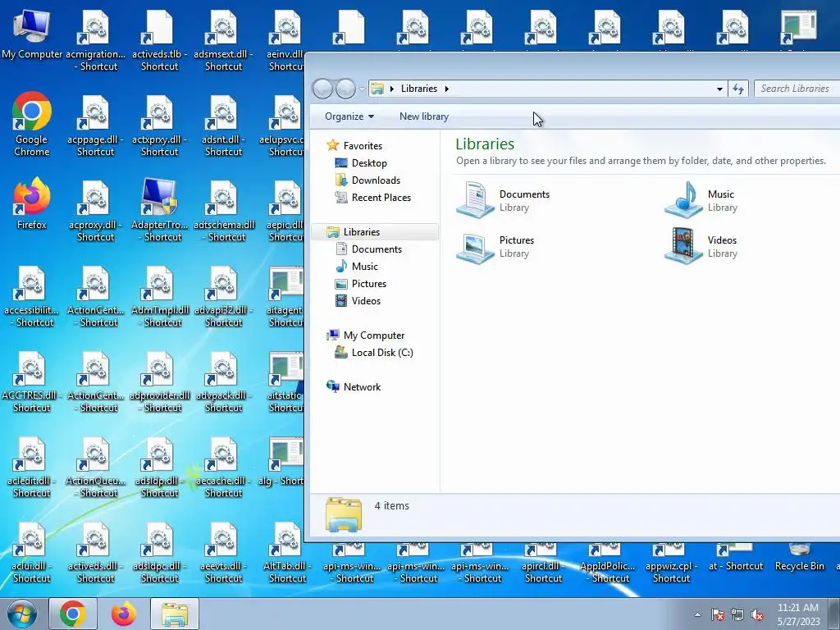Expand the address bar history dropdown
Screen dimensions: 840x630
(x=719, y=89)
